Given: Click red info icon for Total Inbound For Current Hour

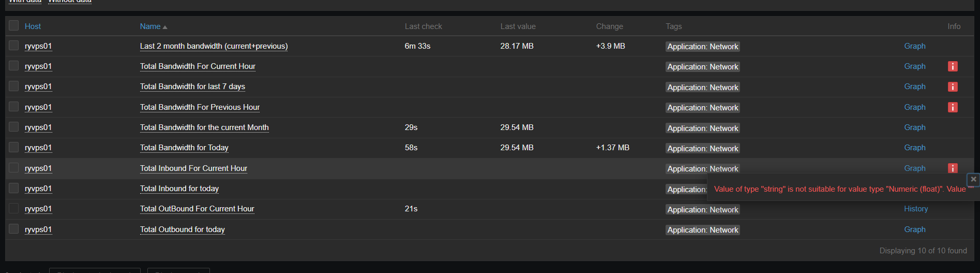Looking at the screenshot, I should coord(953,168).
